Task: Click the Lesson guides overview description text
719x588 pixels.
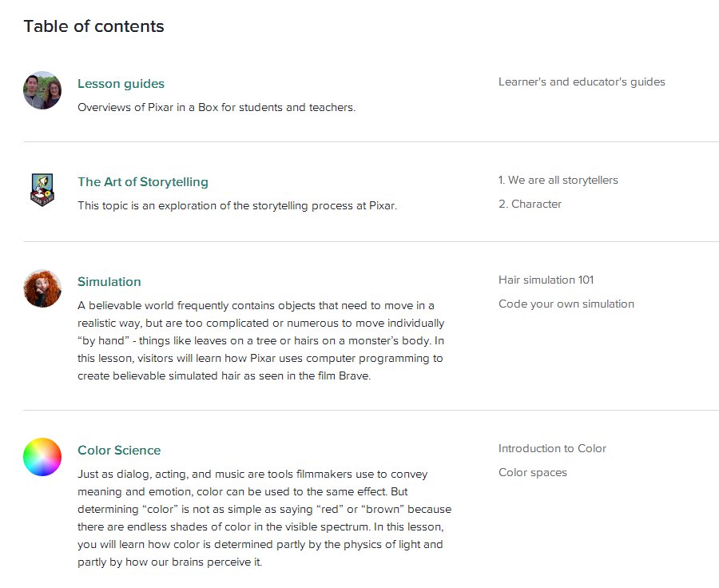Action: [216, 107]
